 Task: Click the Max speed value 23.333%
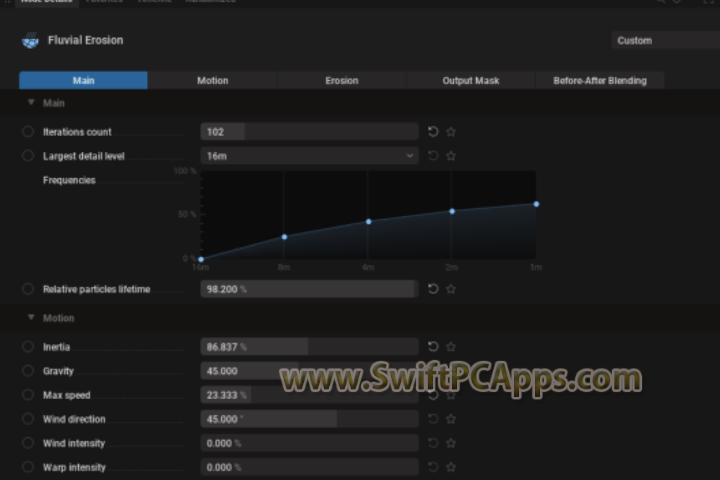309,395
